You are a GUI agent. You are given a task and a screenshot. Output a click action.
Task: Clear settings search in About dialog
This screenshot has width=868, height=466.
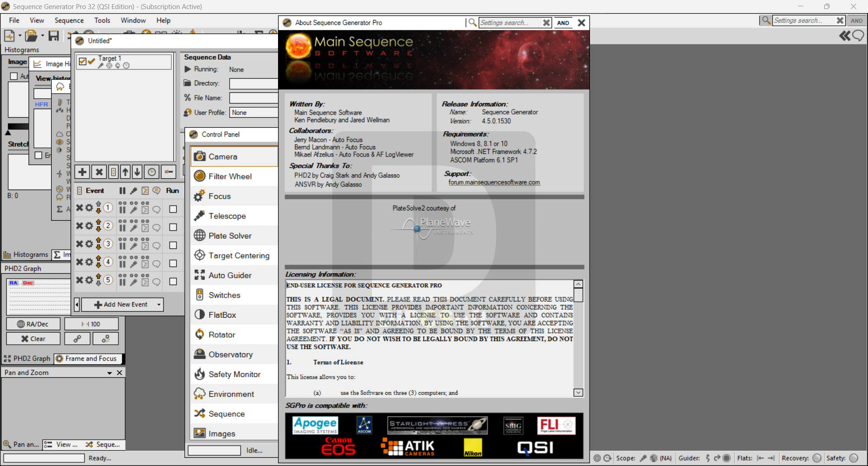coord(547,23)
